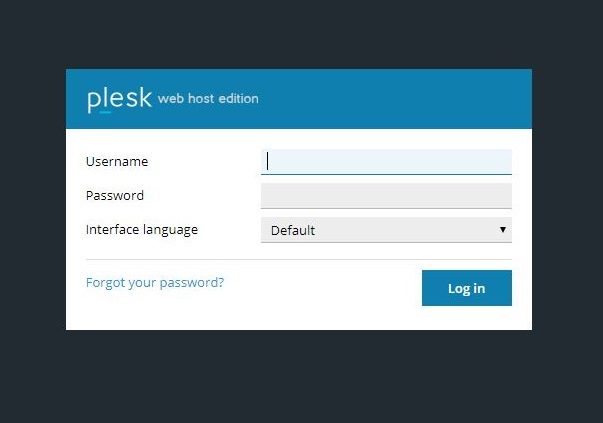
Task: Click the 'web host edition' text
Action: pos(208,99)
